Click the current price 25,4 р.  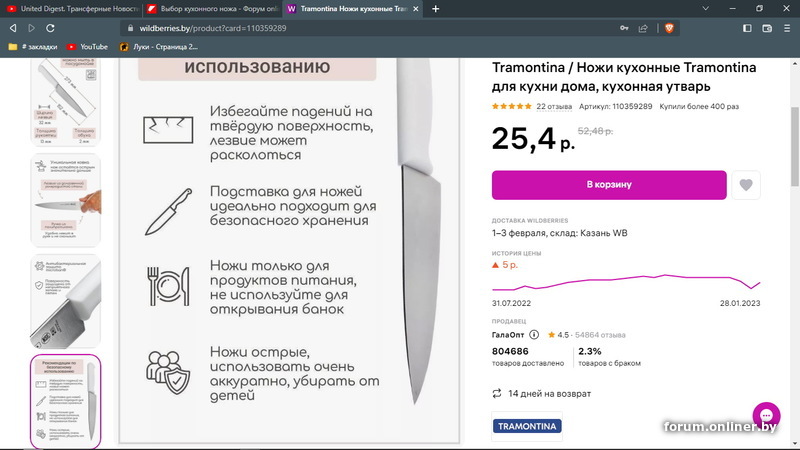click(533, 138)
